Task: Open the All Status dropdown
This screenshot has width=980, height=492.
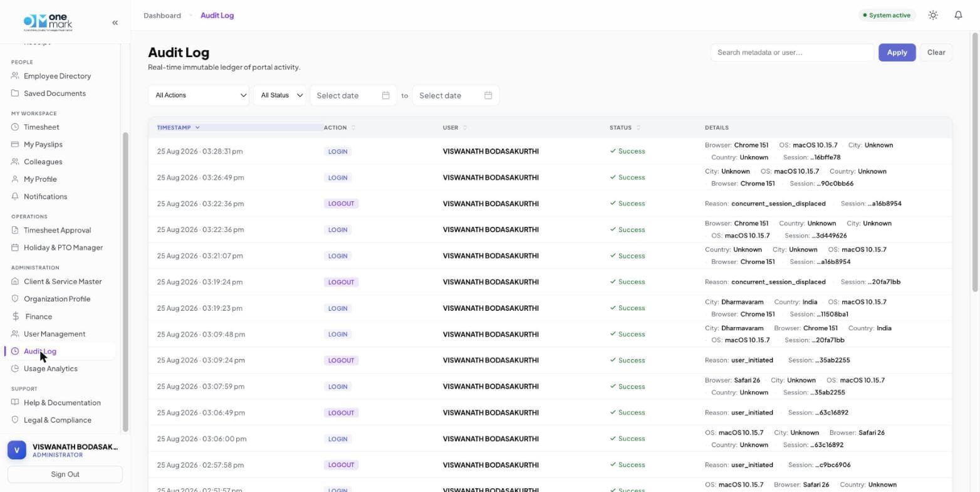Action: (280, 95)
